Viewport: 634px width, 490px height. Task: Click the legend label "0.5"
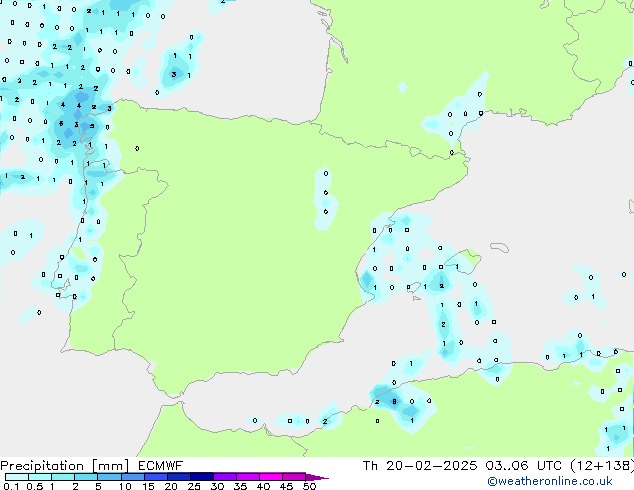(x=34, y=486)
